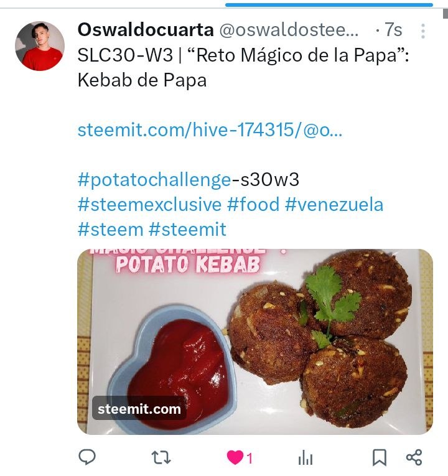Bookmark this tweet
This screenshot has width=448, height=476.
pos(380,457)
